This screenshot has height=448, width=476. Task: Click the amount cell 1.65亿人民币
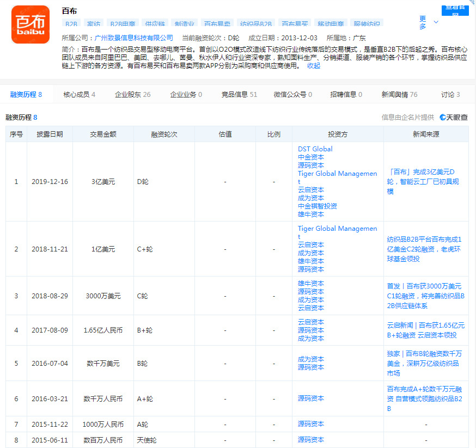[x=103, y=330]
